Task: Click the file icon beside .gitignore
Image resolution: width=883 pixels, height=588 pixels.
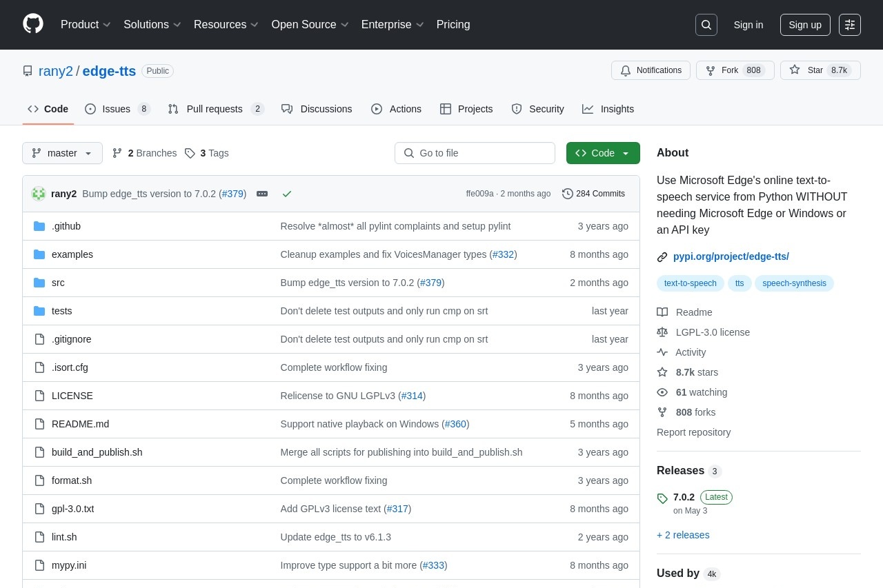Action: tap(39, 339)
